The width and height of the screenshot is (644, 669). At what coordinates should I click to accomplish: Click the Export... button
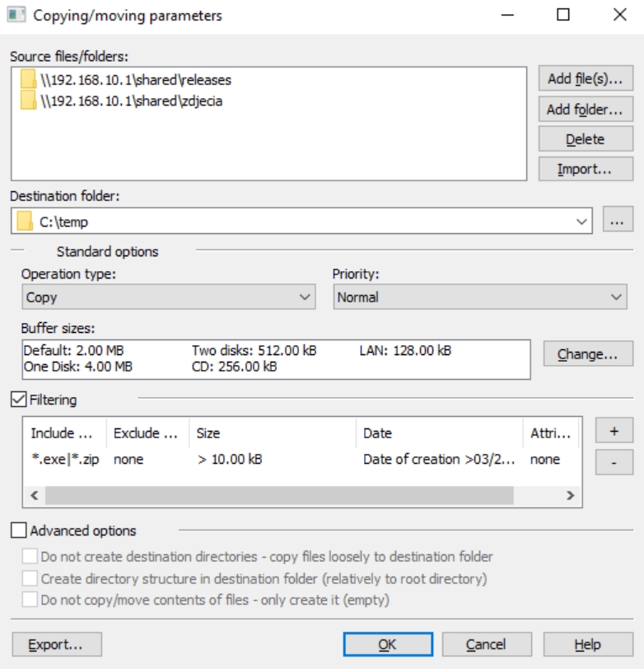(57, 644)
